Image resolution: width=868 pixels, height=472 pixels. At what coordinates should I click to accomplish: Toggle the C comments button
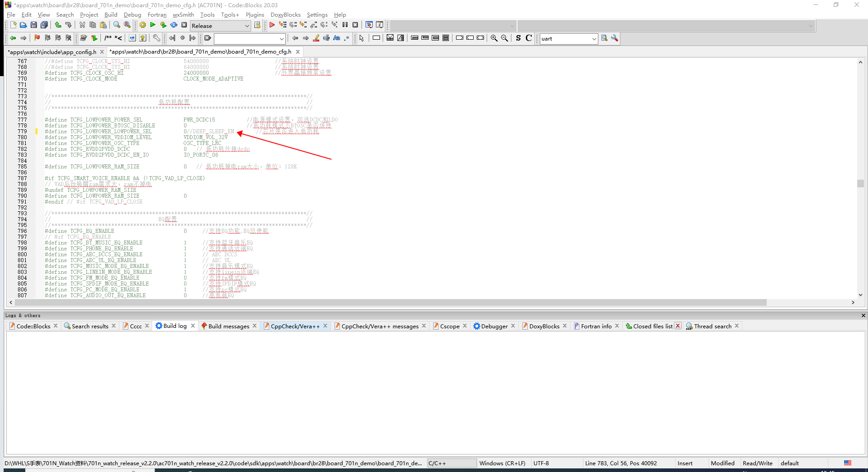tap(529, 38)
